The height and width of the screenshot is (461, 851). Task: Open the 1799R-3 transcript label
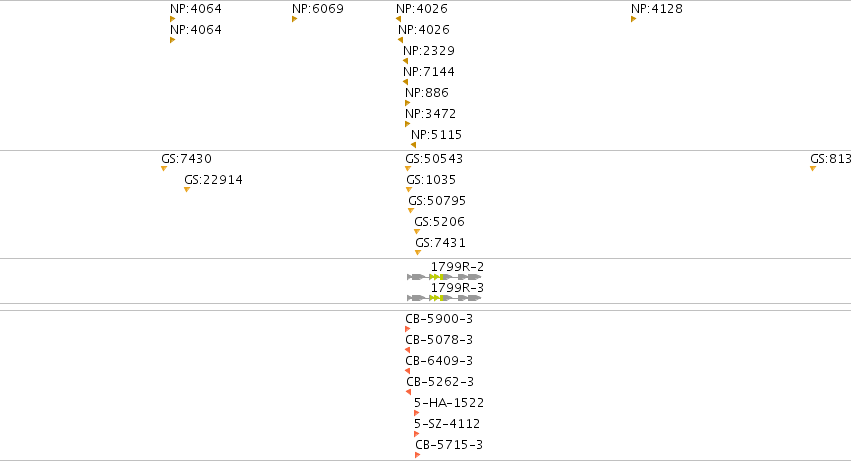point(458,287)
